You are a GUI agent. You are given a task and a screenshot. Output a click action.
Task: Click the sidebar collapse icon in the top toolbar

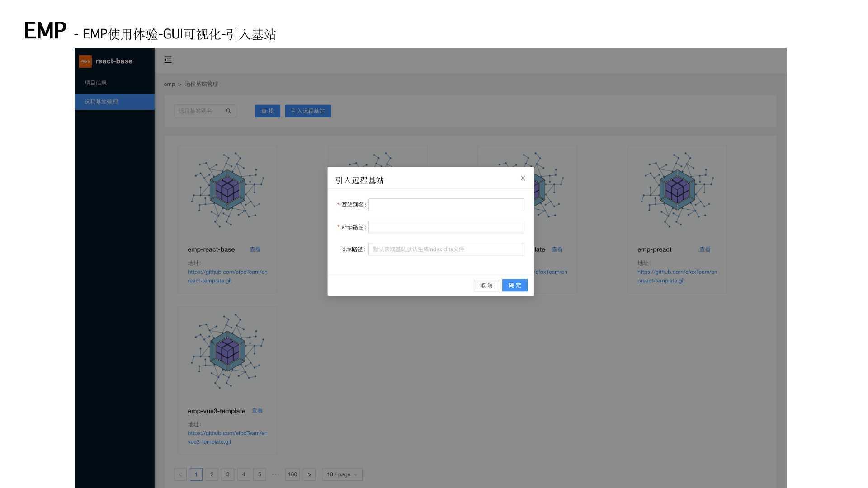(168, 60)
